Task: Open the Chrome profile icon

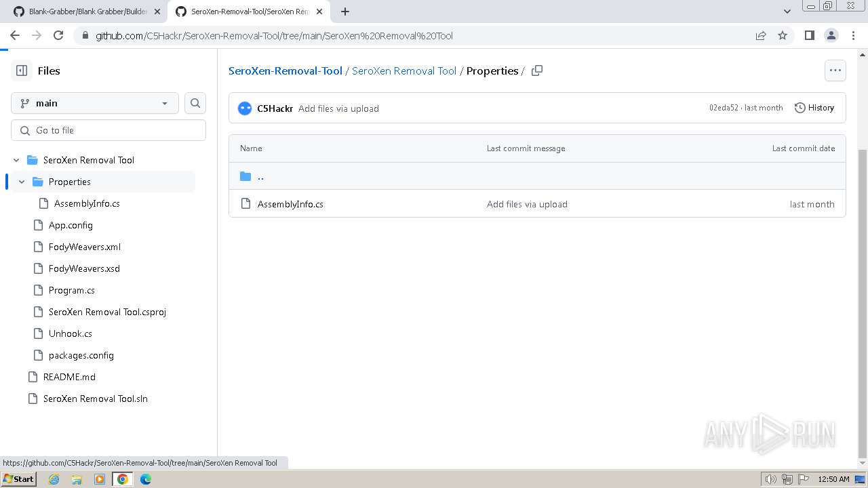Action: (x=831, y=35)
